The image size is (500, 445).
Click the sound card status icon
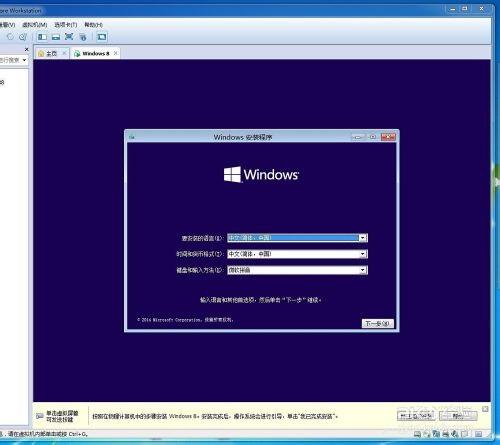point(455,434)
